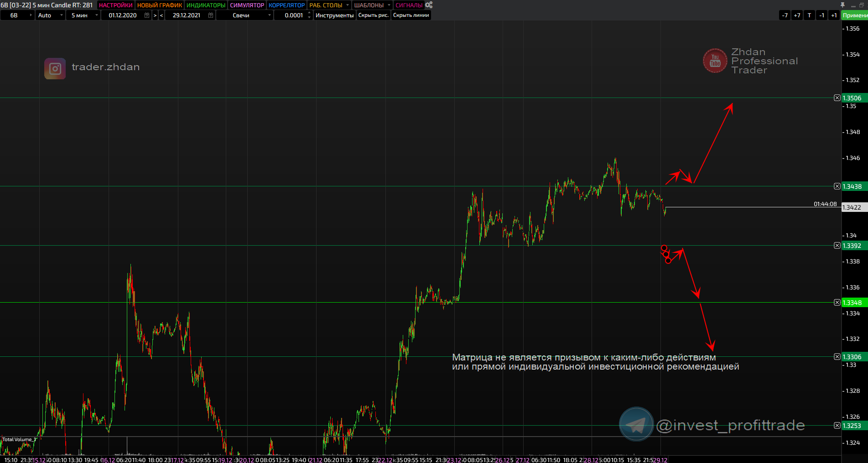Open the СИМУЛЯТОР menu
The image size is (868, 463).
tap(247, 5)
